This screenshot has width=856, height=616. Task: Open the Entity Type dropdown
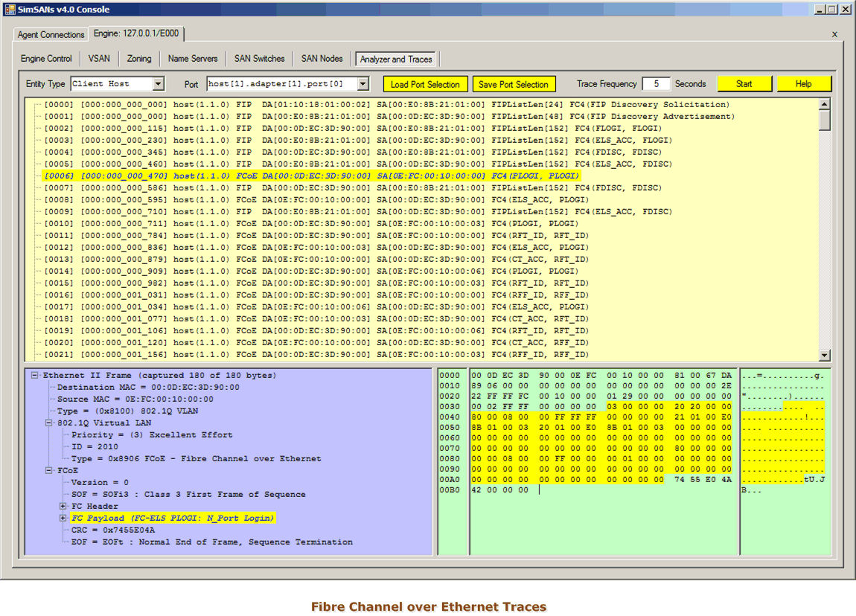click(158, 84)
